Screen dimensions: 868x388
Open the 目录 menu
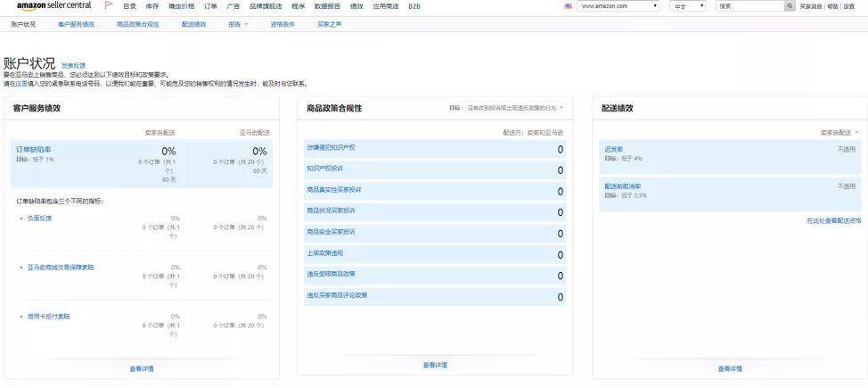[x=129, y=6]
